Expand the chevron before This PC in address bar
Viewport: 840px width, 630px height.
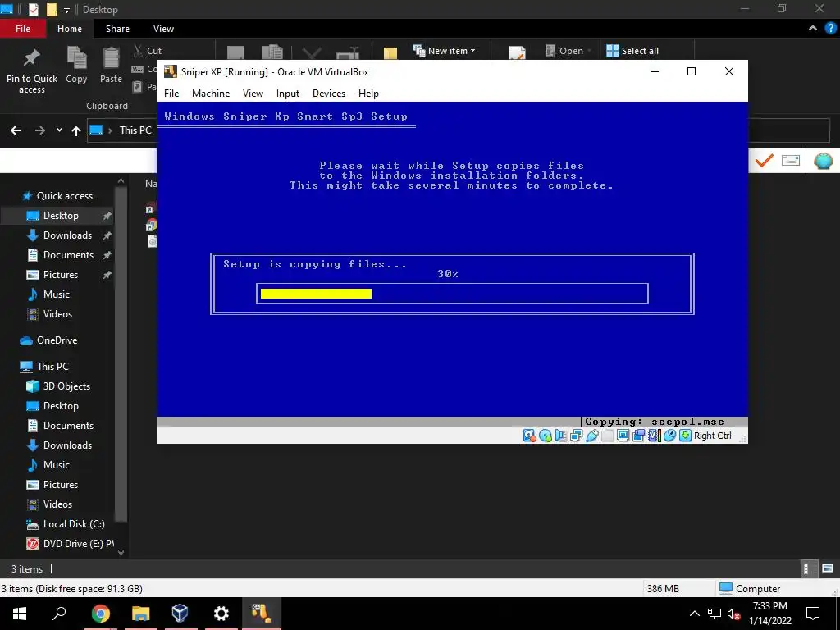[x=110, y=130]
